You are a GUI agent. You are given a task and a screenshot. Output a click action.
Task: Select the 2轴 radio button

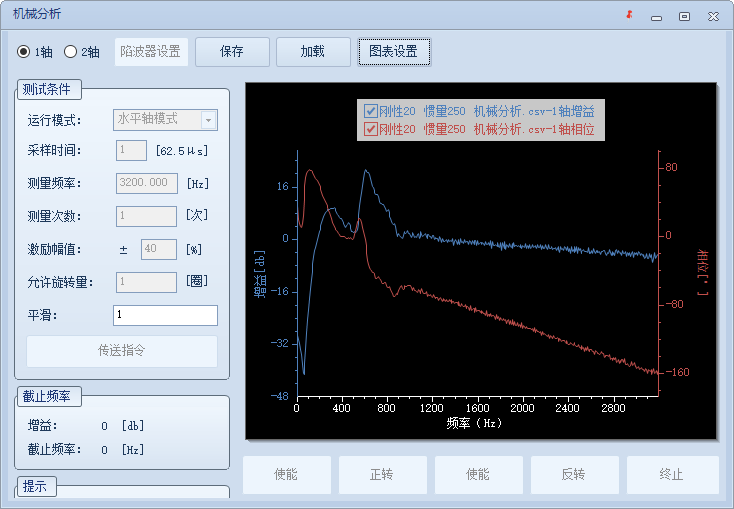71,52
